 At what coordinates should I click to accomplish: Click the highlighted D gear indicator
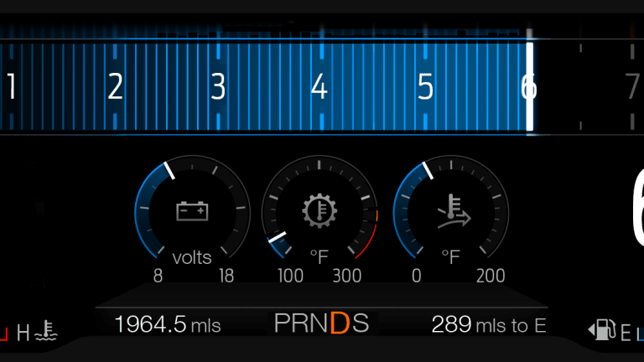tap(340, 323)
